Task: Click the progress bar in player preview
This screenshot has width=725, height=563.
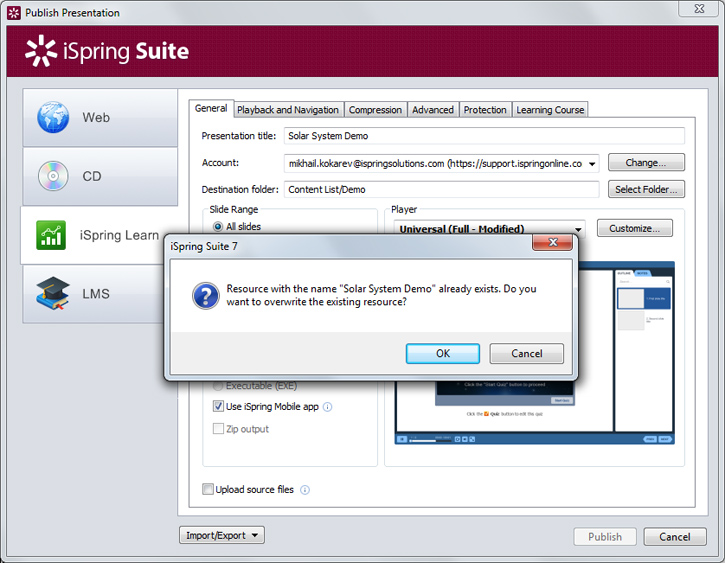Action: point(430,440)
